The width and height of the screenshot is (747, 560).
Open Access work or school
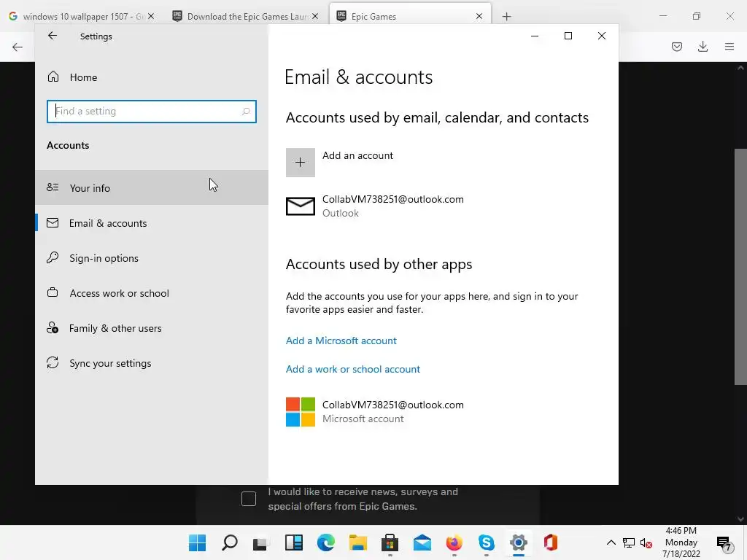click(x=152, y=293)
